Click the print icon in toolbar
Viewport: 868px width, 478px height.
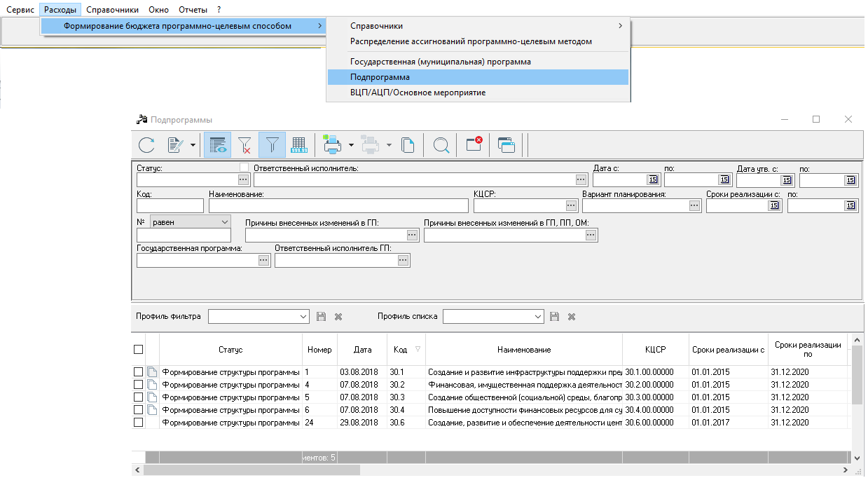click(x=332, y=145)
